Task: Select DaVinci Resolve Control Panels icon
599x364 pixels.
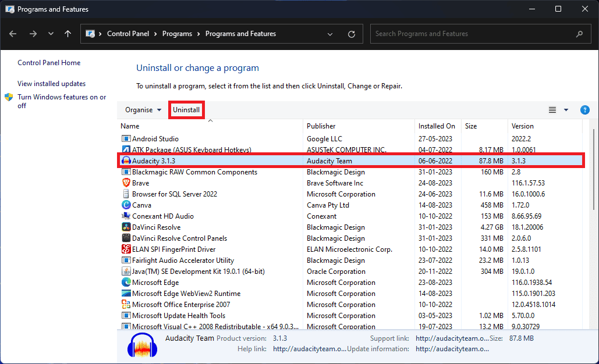Action: click(126, 238)
